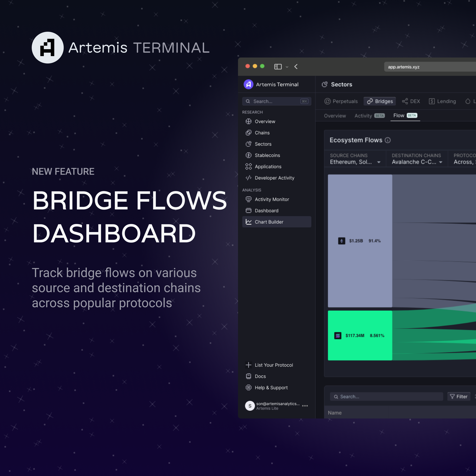This screenshot has width=476, height=476.
Task: Open Docs
Action: tap(276, 376)
